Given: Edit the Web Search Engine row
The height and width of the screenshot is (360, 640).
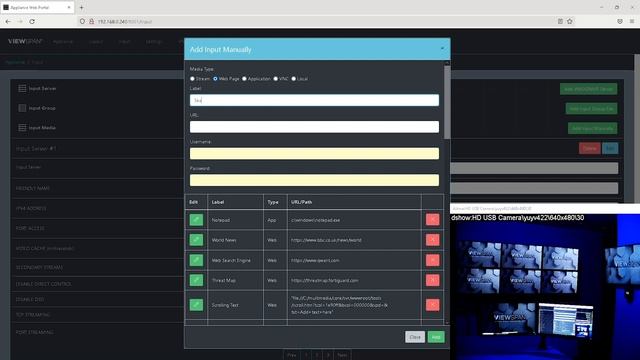Looking at the screenshot, I should (x=196, y=260).
